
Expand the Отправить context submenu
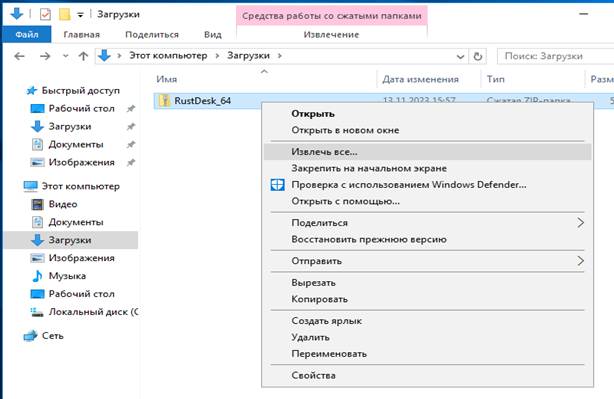coord(428,261)
